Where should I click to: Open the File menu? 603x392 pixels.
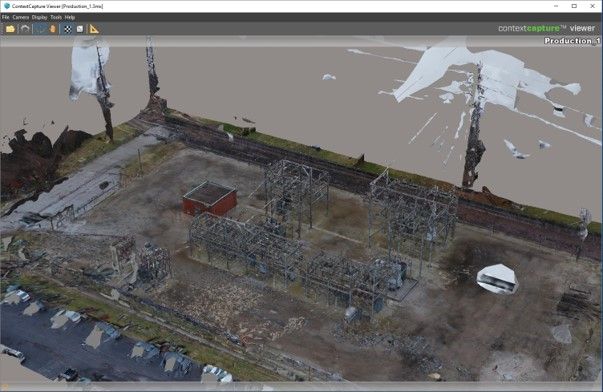pos(5,17)
